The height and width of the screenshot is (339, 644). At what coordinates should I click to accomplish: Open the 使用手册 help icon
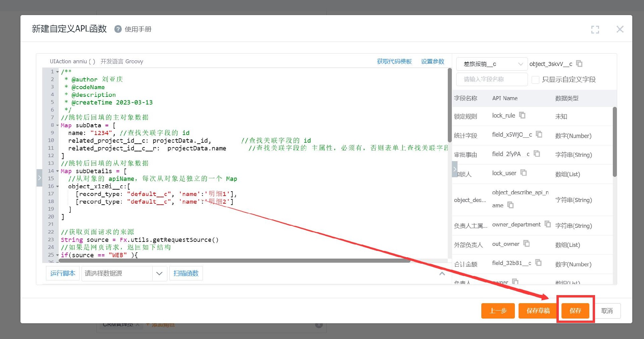pyautogui.click(x=118, y=29)
